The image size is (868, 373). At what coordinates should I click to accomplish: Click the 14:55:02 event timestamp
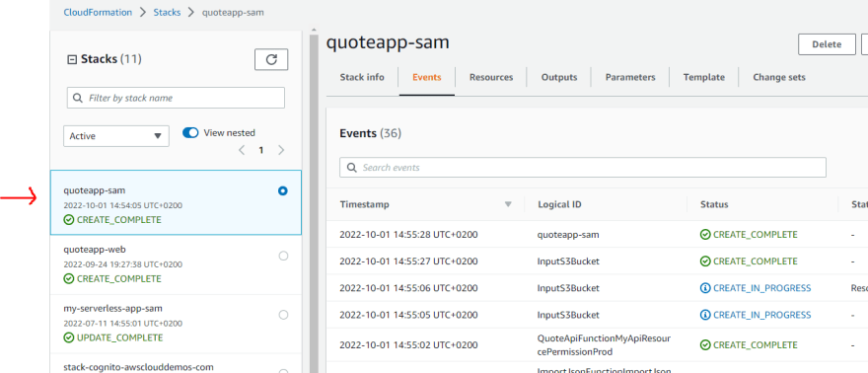[x=408, y=345]
